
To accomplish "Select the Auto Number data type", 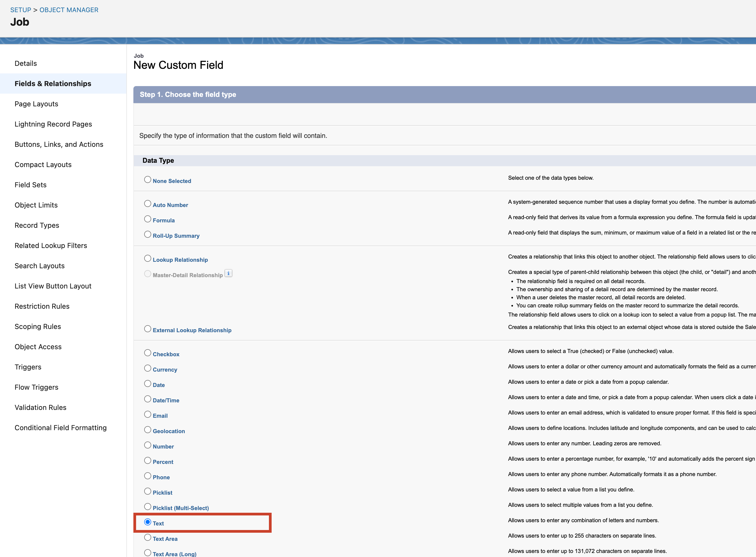I will tap(147, 203).
